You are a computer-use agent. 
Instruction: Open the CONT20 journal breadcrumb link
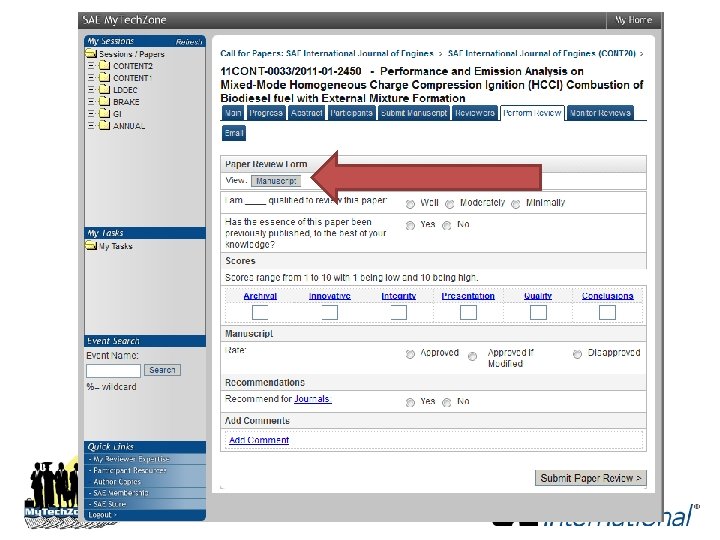pos(542,54)
